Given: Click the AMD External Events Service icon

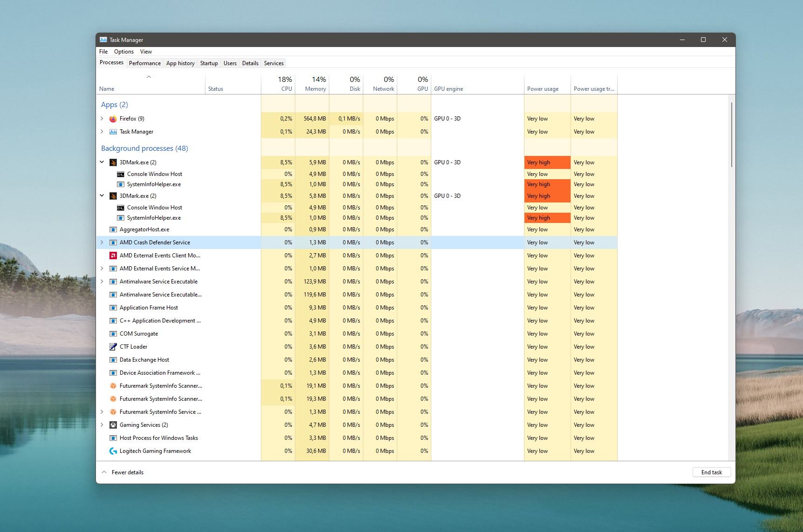Looking at the screenshot, I should [x=113, y=269].
